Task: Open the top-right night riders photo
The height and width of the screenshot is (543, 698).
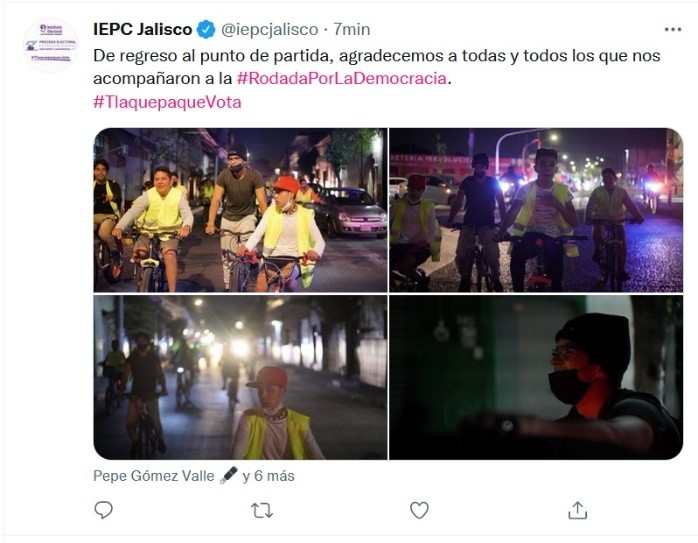Action: pos(536,210)
